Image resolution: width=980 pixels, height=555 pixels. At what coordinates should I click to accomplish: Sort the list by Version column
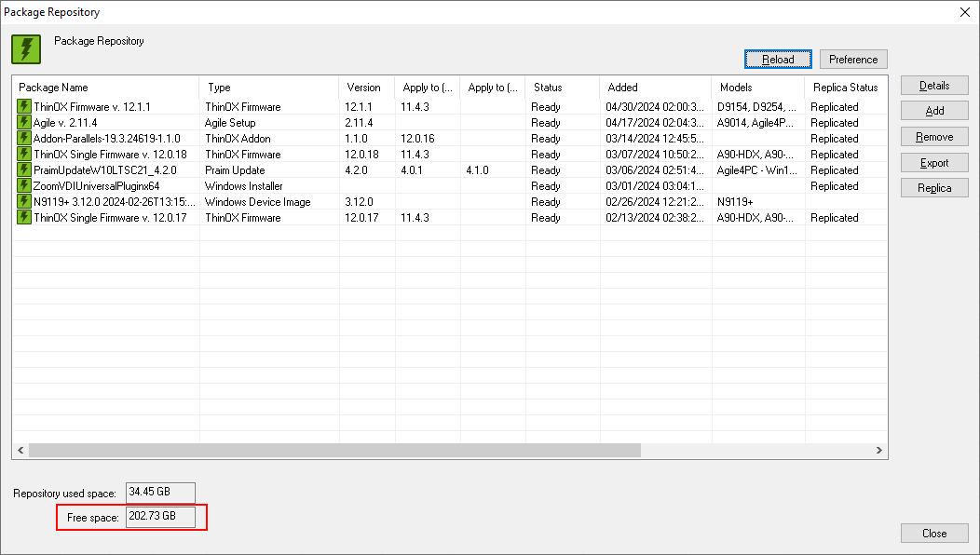[x=365, y=88]
